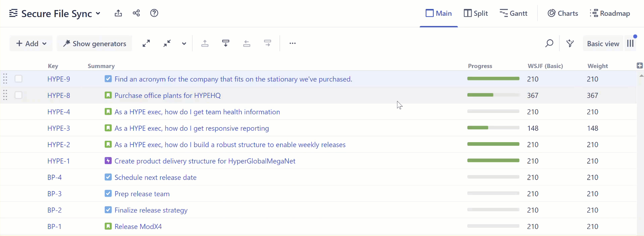Switch to the Split layout tab
Viewport: 644px width, 236px height.
tap(476, 13)
